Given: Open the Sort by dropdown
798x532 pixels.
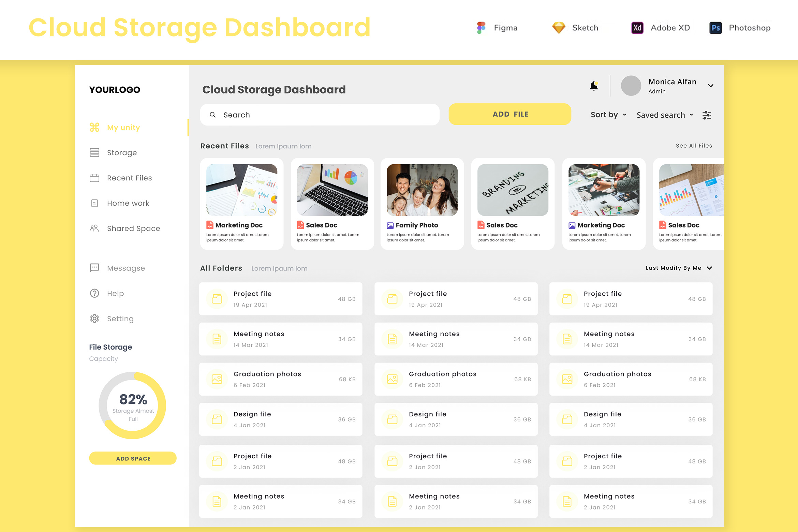Looking at the screenshot, I should pos(608,115).
